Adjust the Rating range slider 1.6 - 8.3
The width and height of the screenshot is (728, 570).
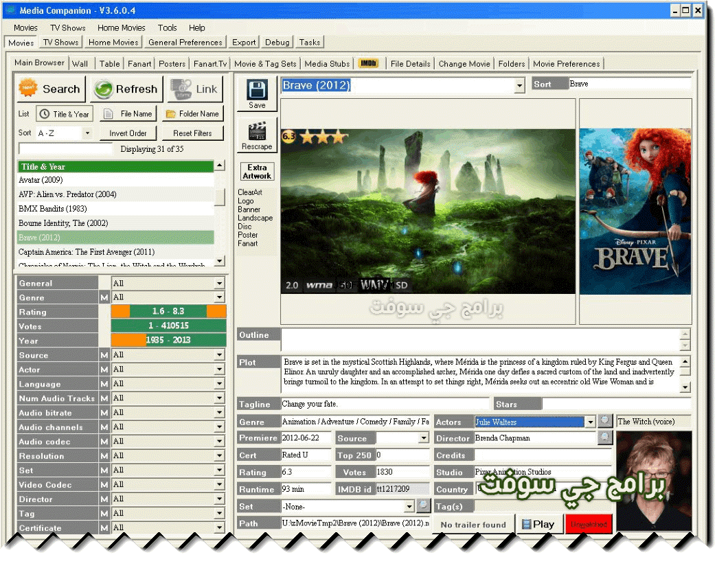[x=168, y=311]
